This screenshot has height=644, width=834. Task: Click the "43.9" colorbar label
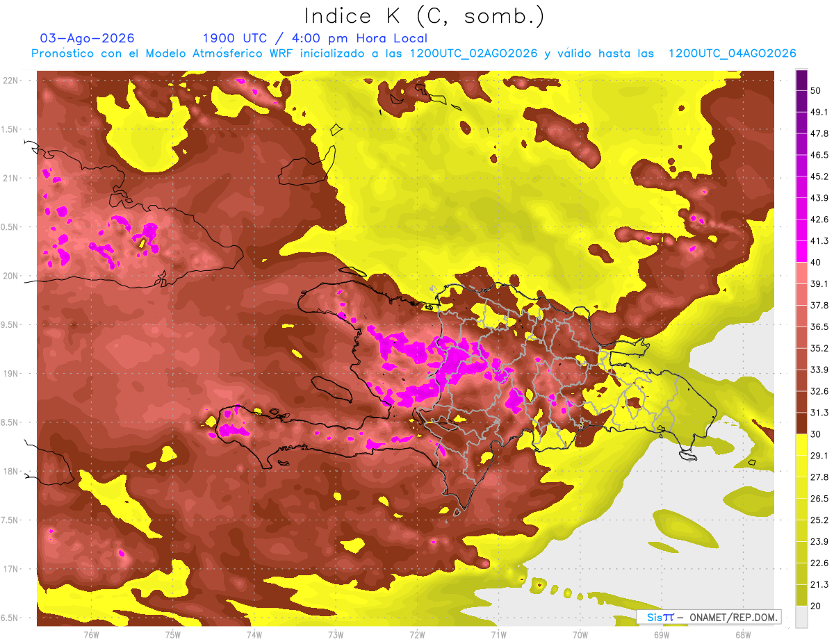point(819,198)
